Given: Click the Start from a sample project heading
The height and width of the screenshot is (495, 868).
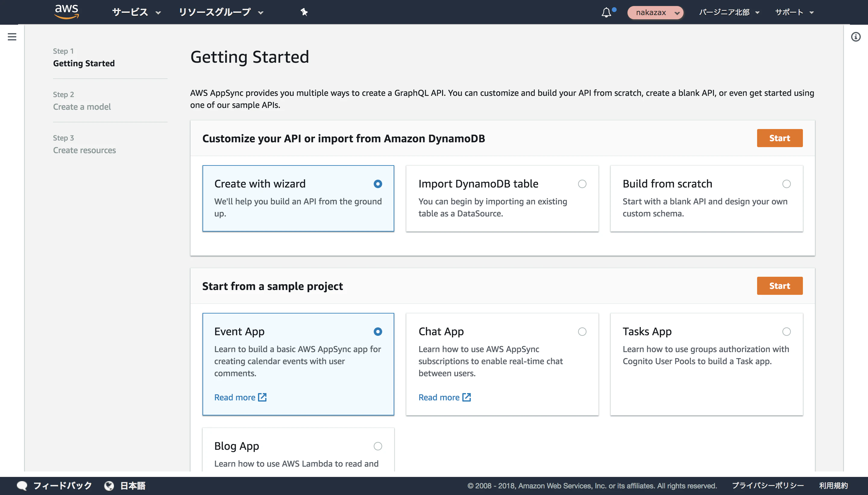Looking at the screenshot, I should coord(272,286).
